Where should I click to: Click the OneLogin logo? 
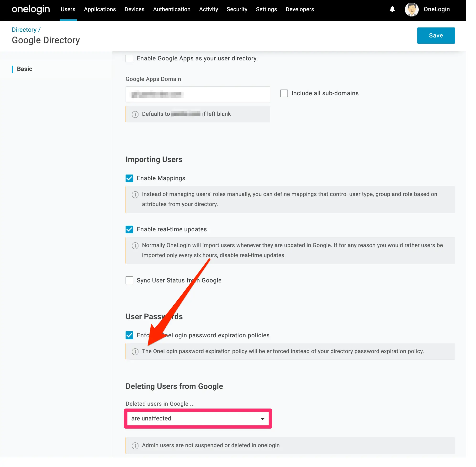[x=31, y=9]
